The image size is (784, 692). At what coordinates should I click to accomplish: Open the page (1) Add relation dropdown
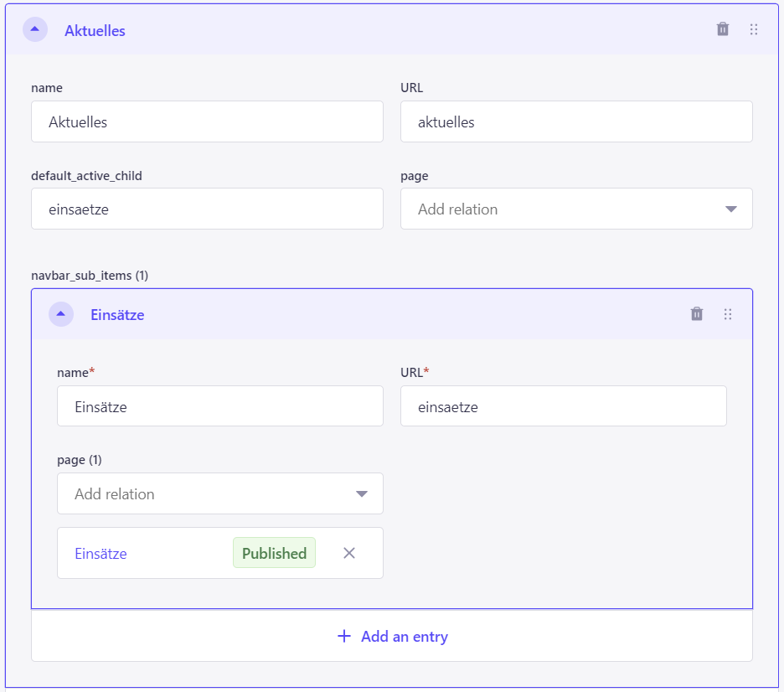pyautogui.click(x=220, y=493)
